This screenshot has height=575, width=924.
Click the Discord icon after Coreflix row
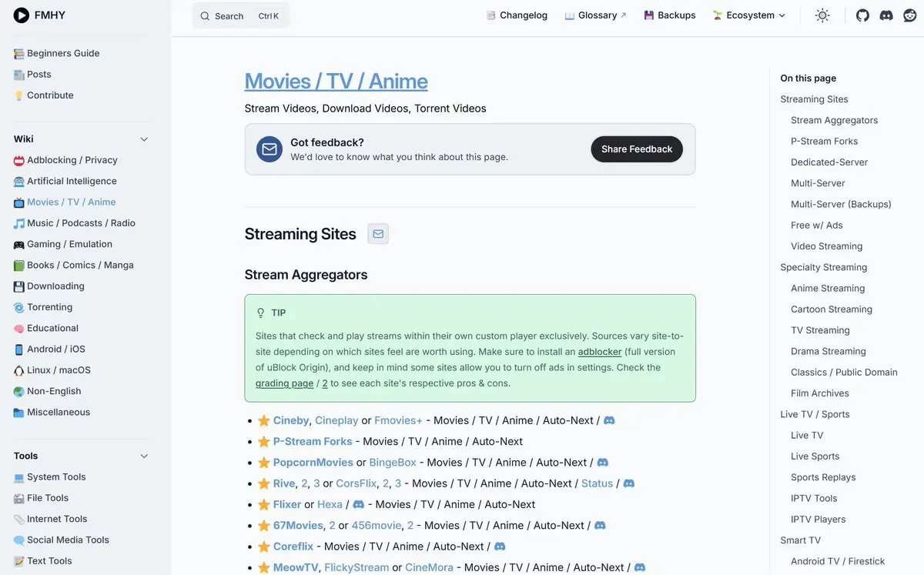pos(500,547)
